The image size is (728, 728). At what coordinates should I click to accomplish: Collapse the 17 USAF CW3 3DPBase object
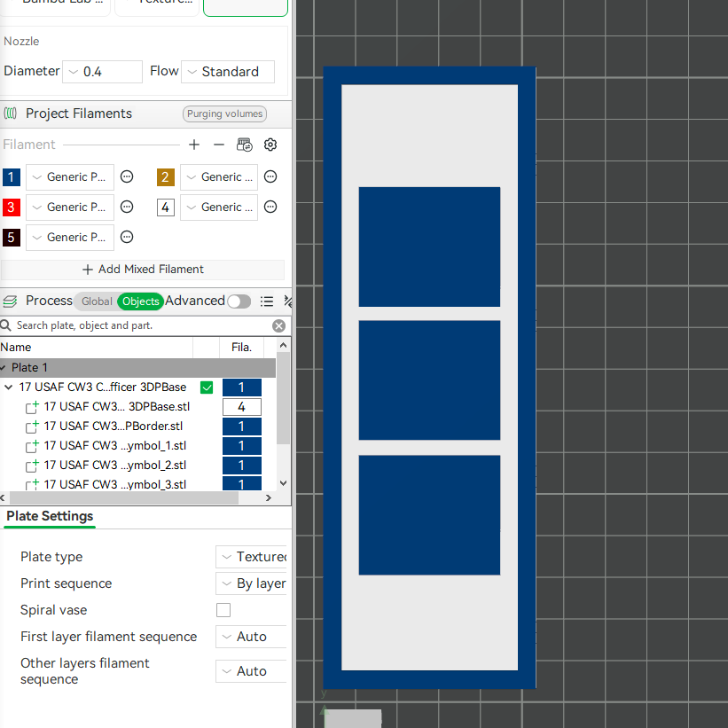[8, 387]
